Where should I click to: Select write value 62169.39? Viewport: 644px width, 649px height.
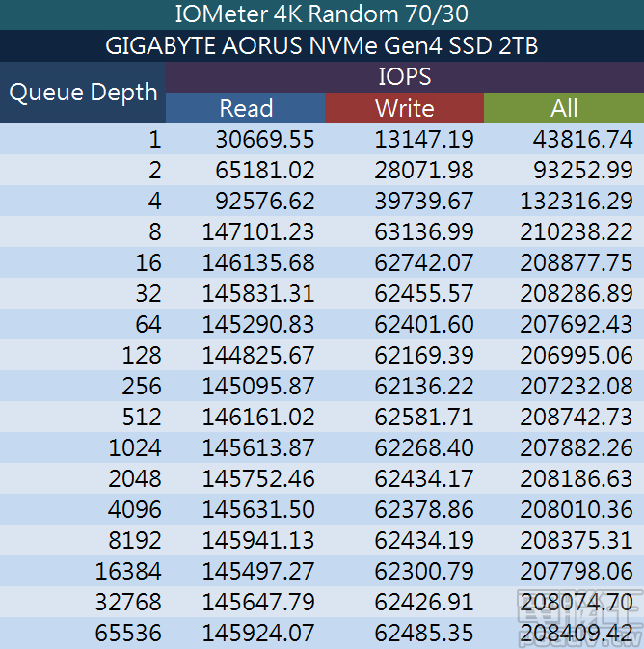424,355
